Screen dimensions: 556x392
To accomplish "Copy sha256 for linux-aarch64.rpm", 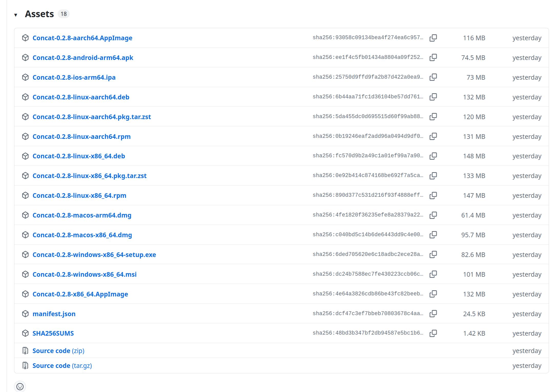I will [x=433, y=136].
